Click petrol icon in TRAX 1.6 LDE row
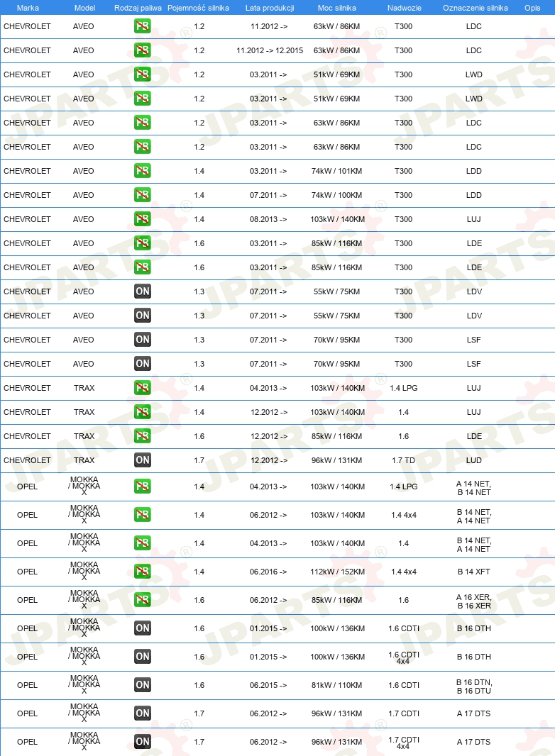 143,436
